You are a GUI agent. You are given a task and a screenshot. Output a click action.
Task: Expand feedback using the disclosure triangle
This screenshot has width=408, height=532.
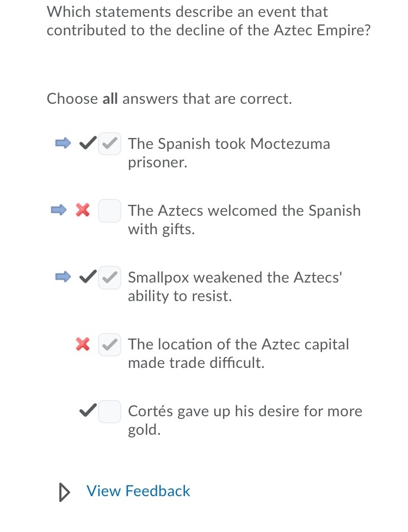pyautogui.click(x=64, y=492)
